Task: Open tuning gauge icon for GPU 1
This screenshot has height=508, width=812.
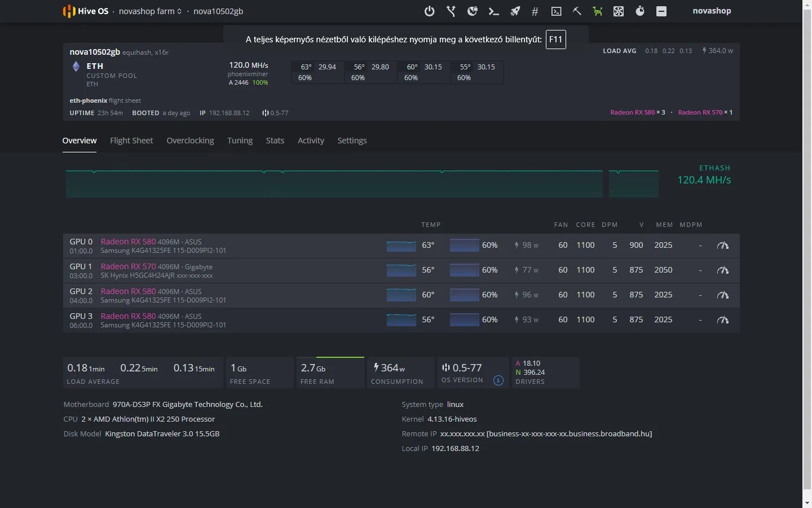Action: tap(723, 270)
